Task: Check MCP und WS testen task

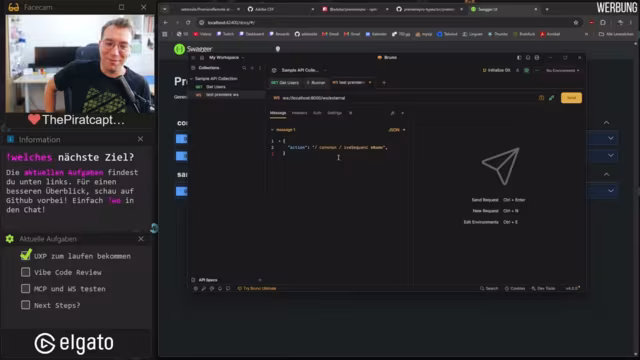Action: tap(25, 289)
